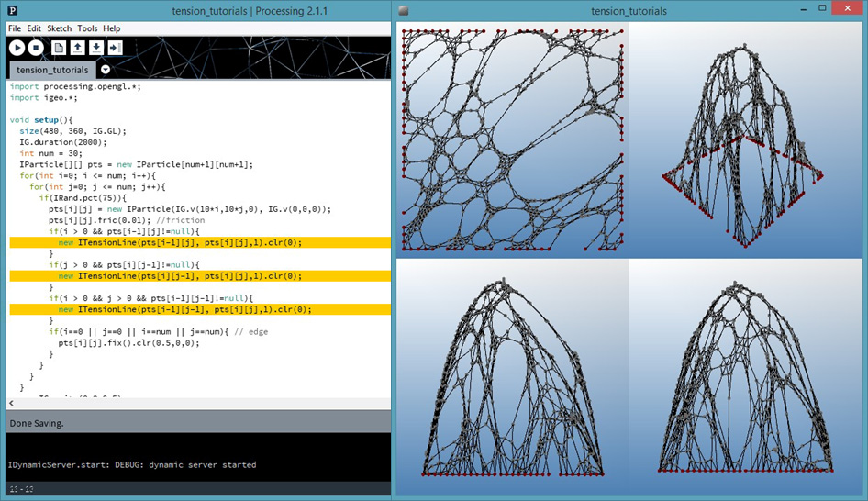Viewport: 868px width, 501px height.
Task: Open the Tools menu
Action: pyautogui.click(x=87, y=28)
